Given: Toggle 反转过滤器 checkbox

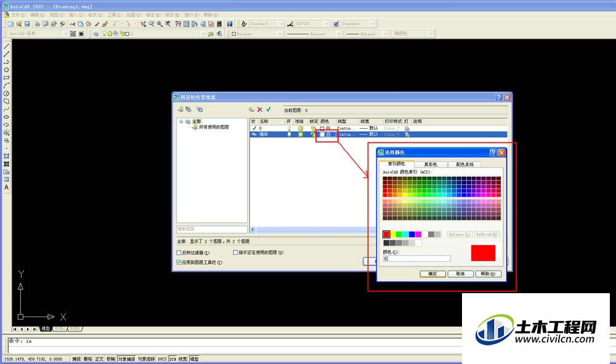Looking at the screenshot, I should 179,253.
